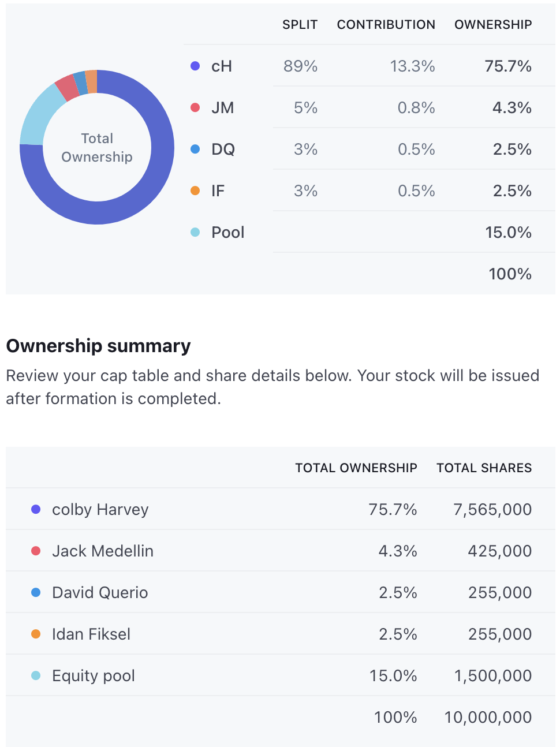Click the purple dot beside colby Harvey
This screenshot has height=747, width=560.
[x=36, y=510]
